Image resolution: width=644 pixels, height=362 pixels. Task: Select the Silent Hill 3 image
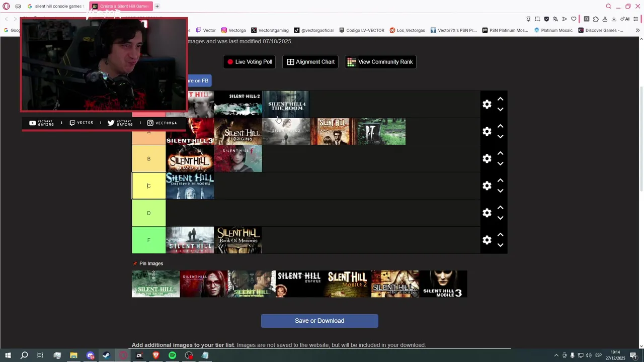(190, 131)
